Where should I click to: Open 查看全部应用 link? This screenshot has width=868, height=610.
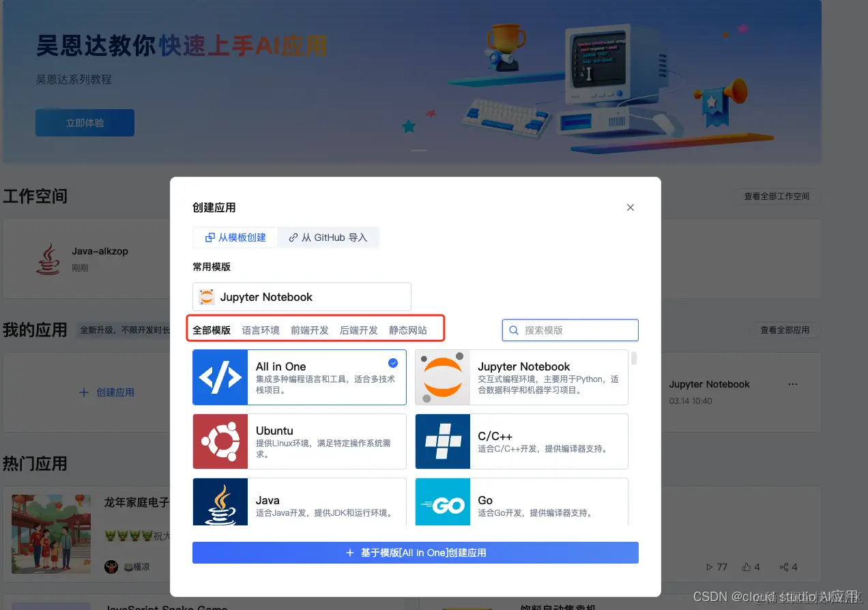click(785, 330)
